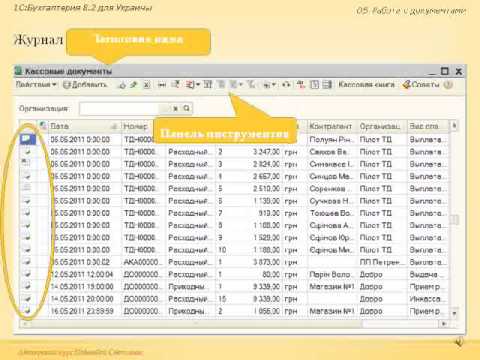
Task: Click the edit document pencil icon
Action: [x=134, y=85]
